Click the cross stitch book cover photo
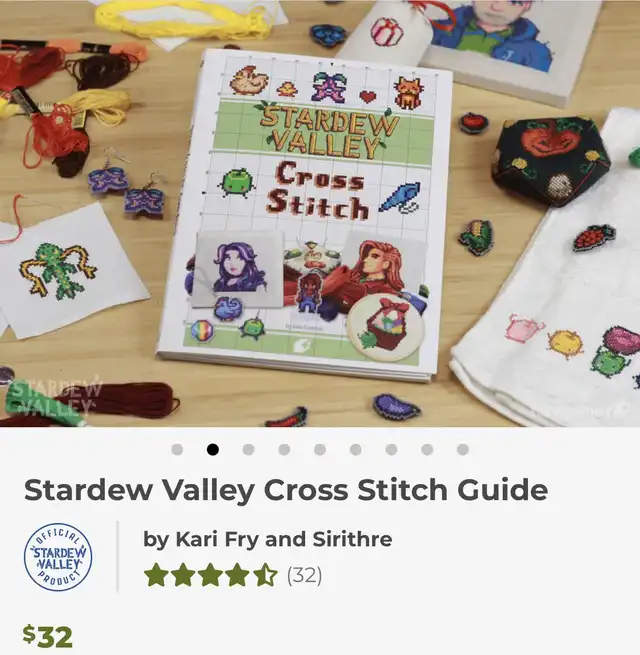 pos(305,215)
